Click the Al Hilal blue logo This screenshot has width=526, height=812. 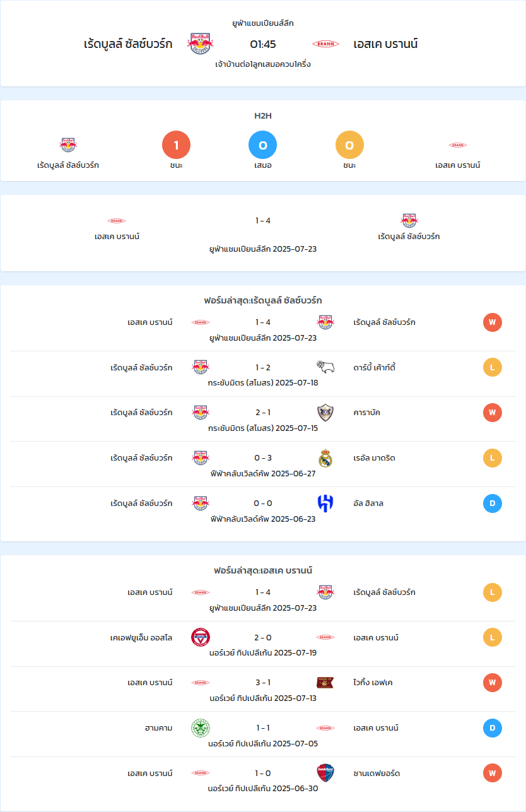(325, 503)
